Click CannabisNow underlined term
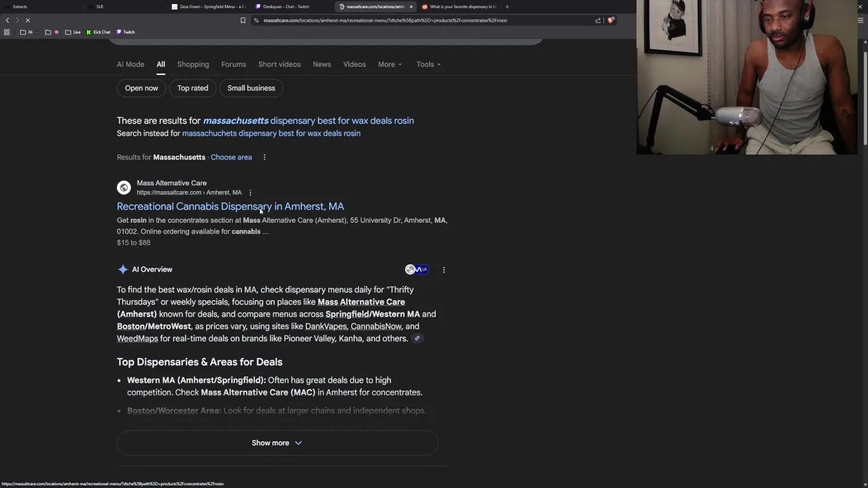The height and width of the screenshot is (488, 868). click(x=376, y=327)
